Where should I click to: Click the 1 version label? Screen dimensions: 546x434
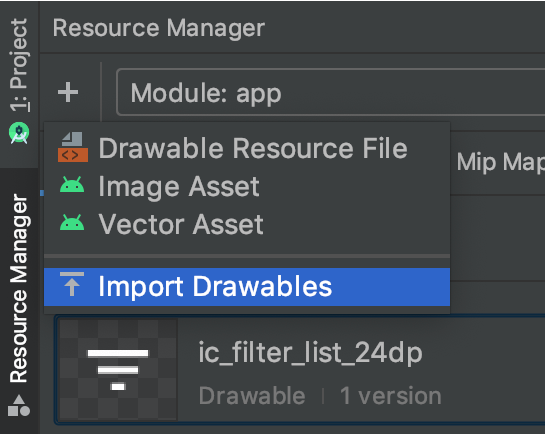[x=391, y=396]
